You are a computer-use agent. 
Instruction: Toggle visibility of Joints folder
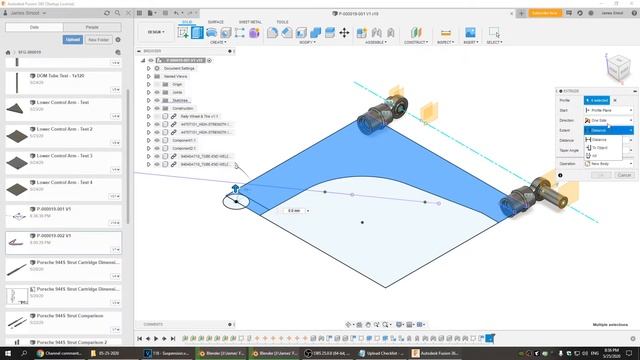(x=157, y=92)
